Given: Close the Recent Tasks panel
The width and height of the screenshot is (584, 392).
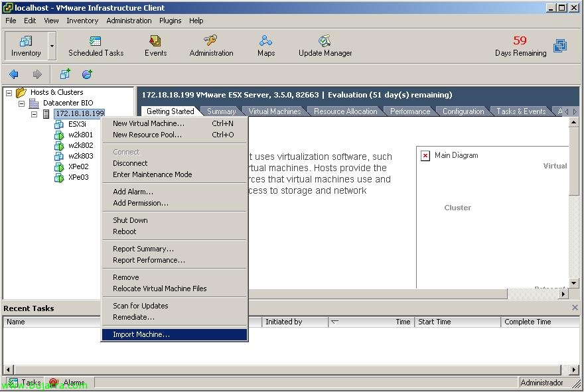Looking at the screenshot, I should pos(575,308).
